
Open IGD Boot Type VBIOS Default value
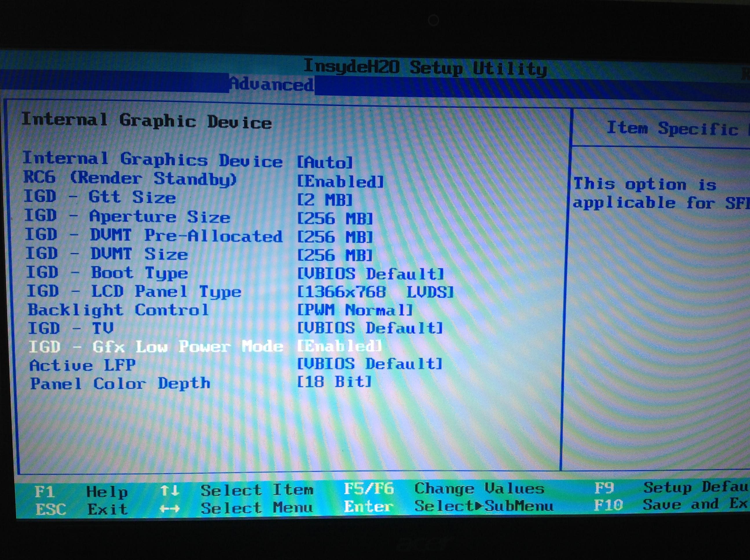pos(370,273)
